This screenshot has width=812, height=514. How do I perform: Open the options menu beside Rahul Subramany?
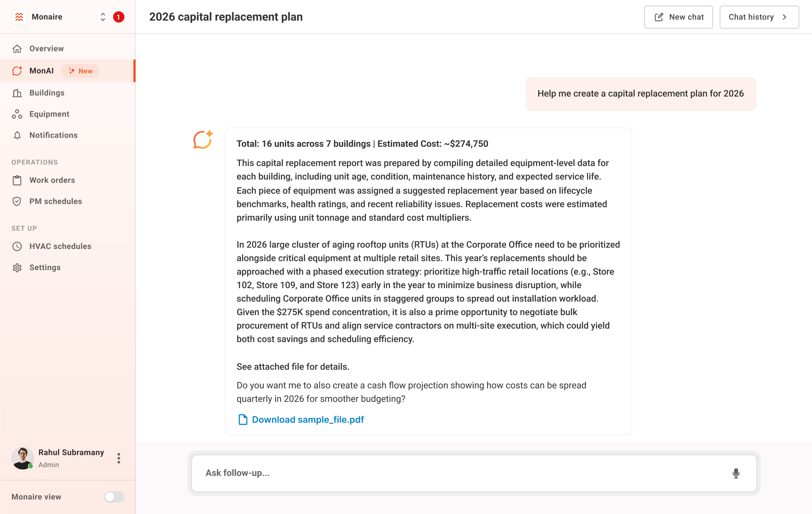(119, 458)
